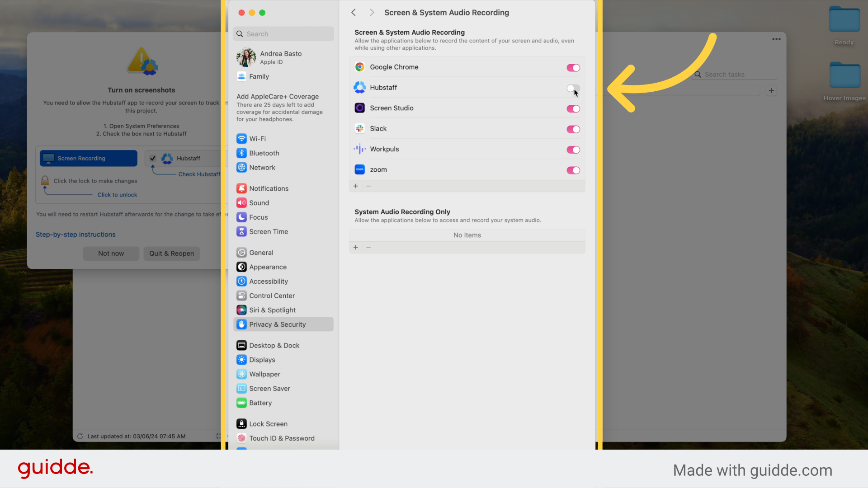Viewport: 868px width, 488px height.
Task: Disable Google Chrome screen recording toggle
Action: coord(573,68)
